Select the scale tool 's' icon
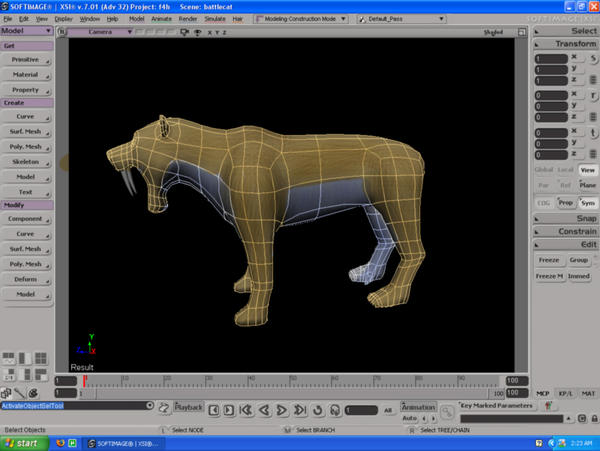This screenshot has height=451, width=600. 592,59
